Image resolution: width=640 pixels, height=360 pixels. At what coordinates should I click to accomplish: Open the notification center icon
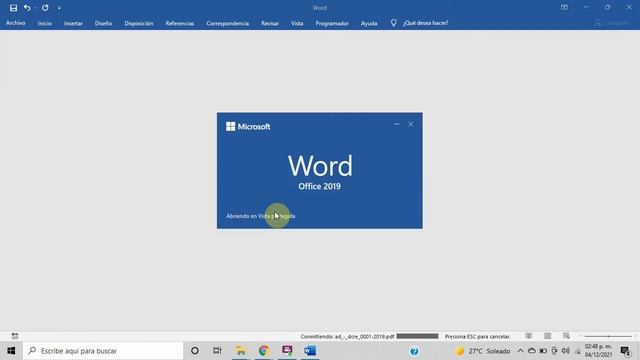point(625,351)
